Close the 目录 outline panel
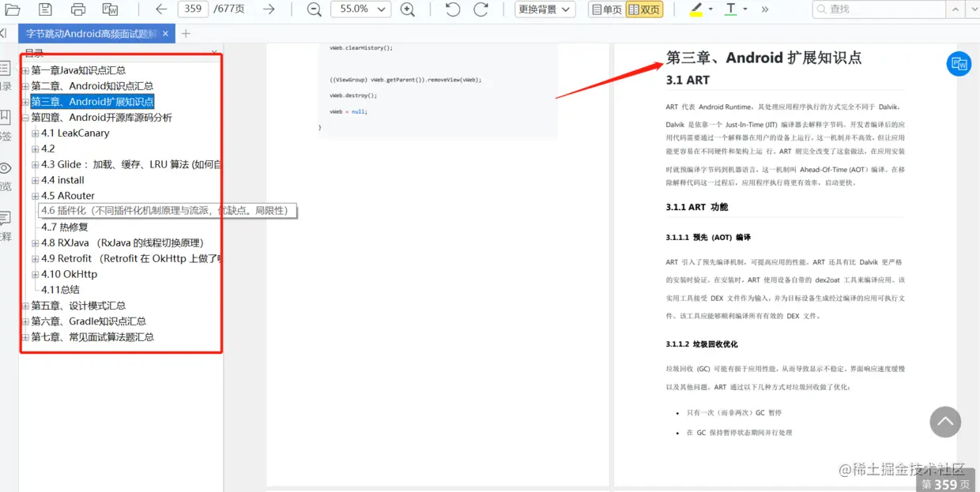Viewport: 980px width, 492px height. [214, 53]
